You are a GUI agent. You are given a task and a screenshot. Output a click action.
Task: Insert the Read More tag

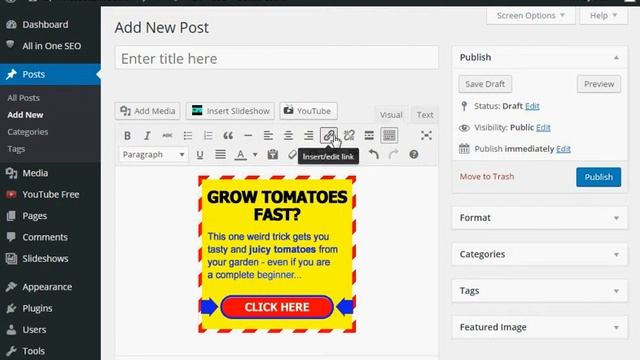[x=369, y=136]
